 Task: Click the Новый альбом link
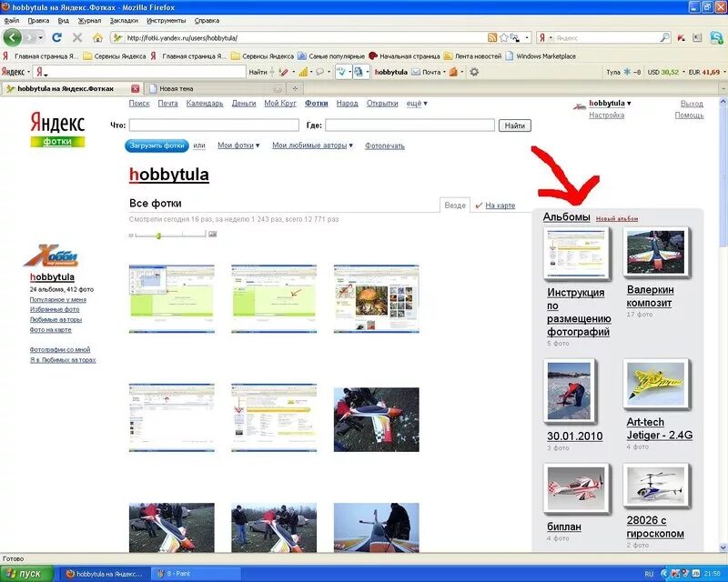click(x=617, y=218)
